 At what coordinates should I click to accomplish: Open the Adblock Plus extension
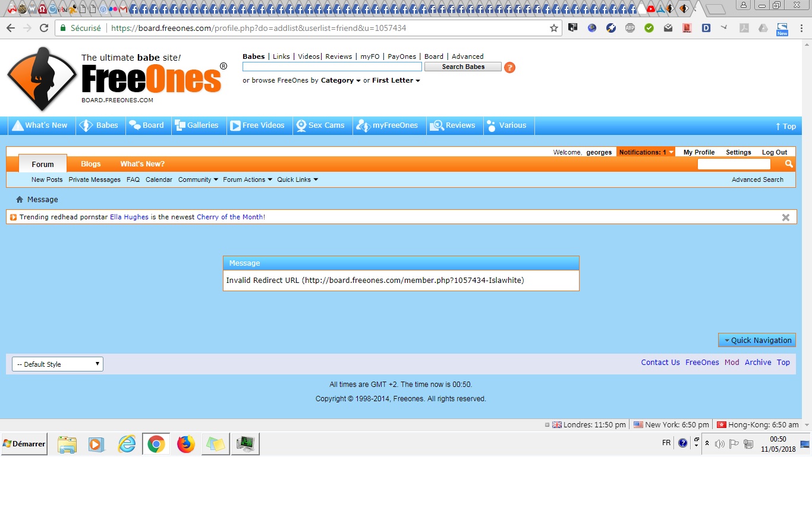click(x=630, y=28)
